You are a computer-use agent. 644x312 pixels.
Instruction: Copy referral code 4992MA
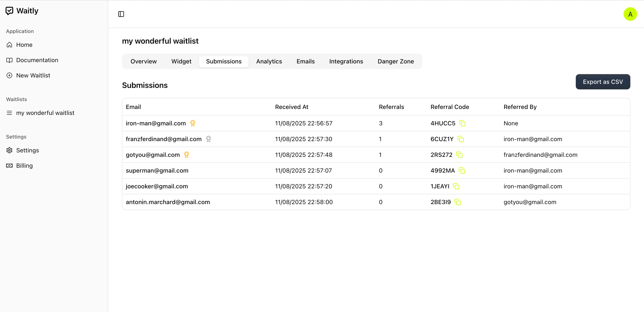click(x=462, y=170)
